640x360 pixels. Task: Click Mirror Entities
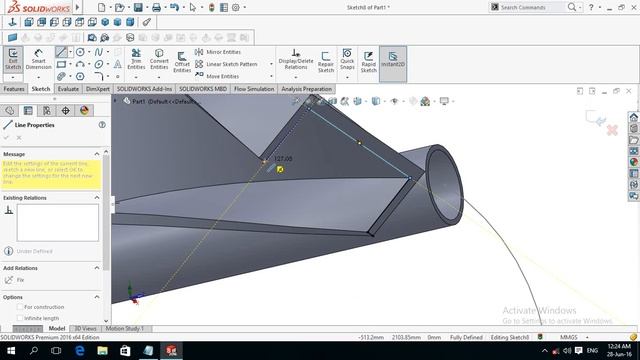tap(218, 52)
